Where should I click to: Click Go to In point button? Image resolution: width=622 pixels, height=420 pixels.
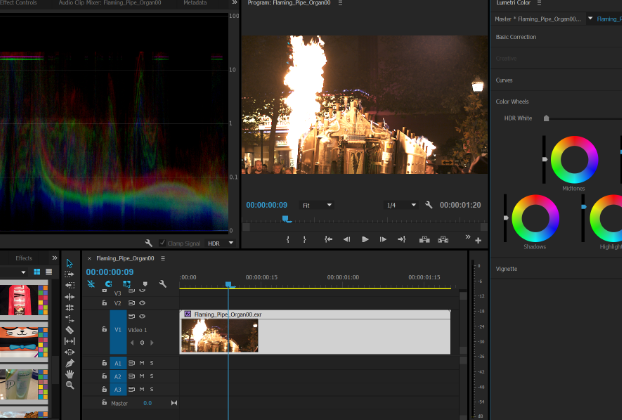[328, 239]
